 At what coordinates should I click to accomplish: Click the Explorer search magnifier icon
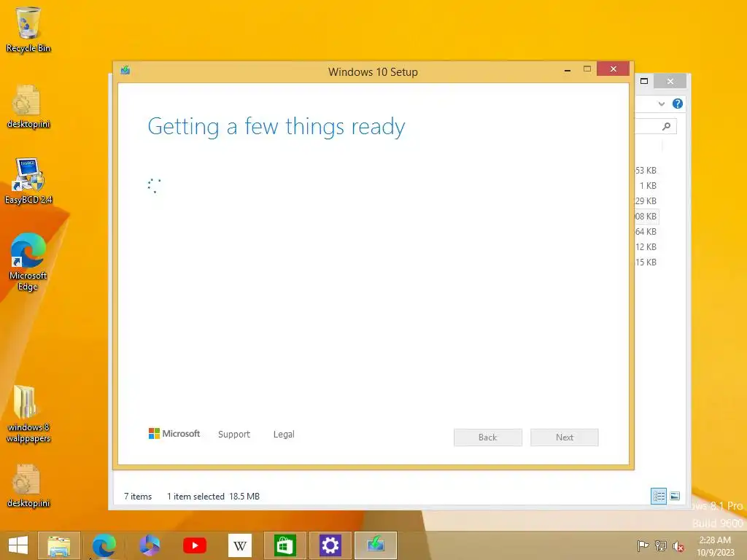666,126
